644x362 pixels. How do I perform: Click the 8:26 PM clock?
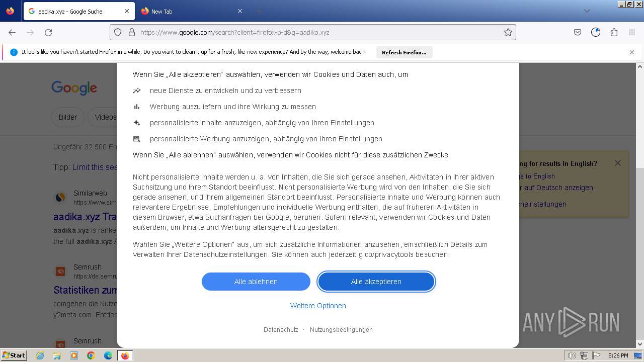pos(618,355)
